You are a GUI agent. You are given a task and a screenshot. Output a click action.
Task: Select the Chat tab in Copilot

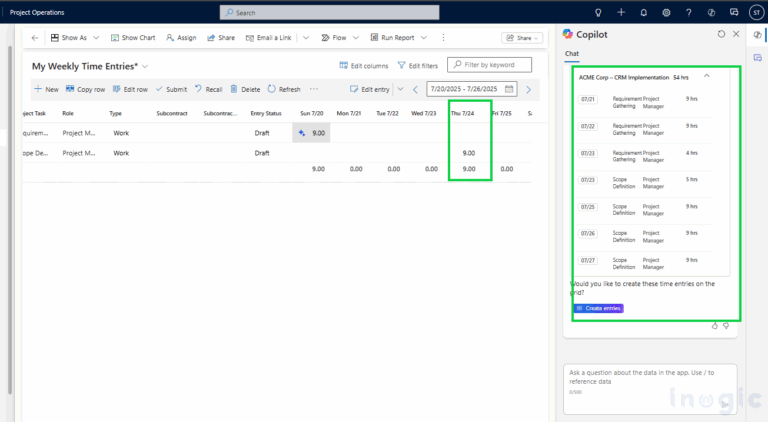point(572,54)
